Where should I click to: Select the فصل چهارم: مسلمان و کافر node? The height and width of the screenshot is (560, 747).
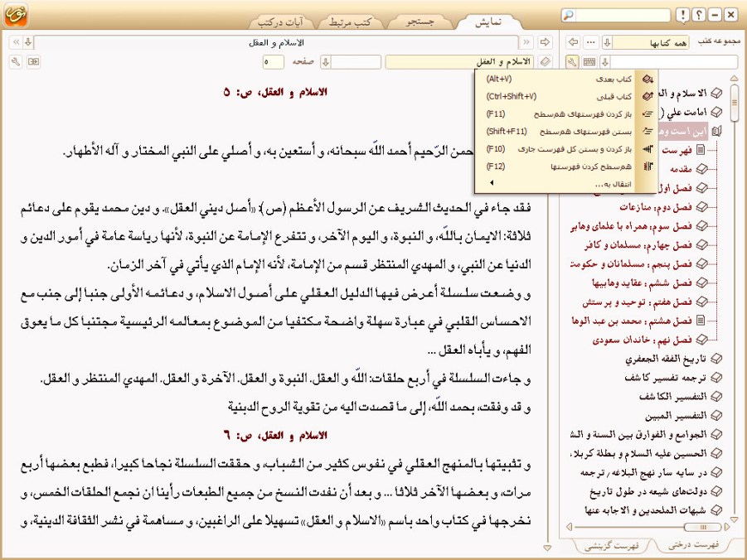tap(638, 245)
